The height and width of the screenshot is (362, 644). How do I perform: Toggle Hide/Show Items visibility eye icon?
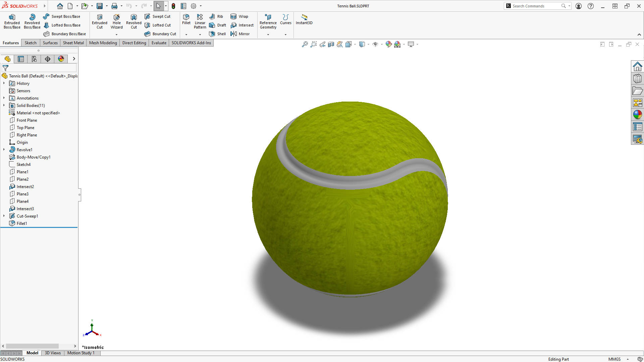376,44
